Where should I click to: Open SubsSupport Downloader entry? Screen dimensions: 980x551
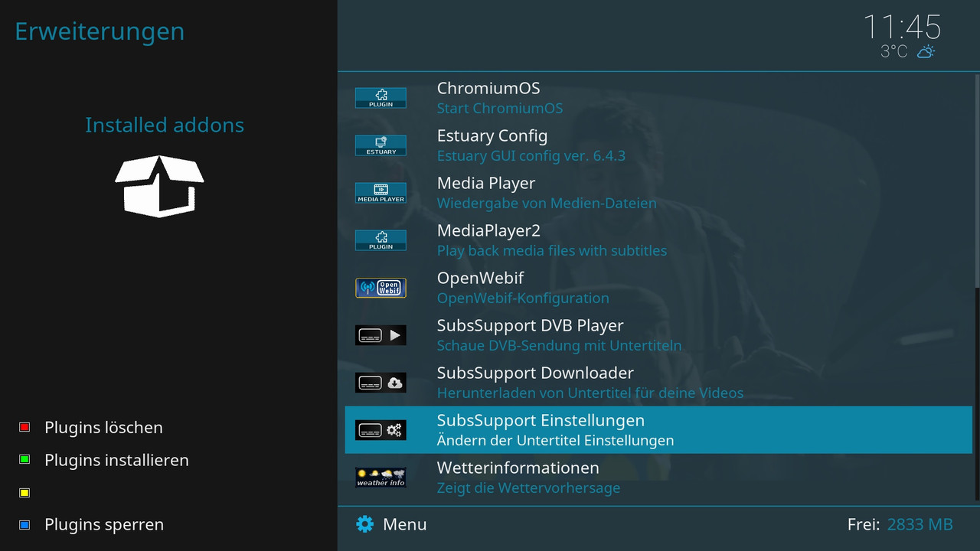point(658,383)
